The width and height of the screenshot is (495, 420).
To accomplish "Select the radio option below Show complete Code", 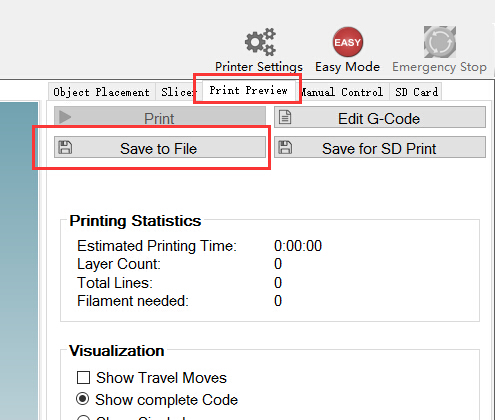I will (83, 418).
